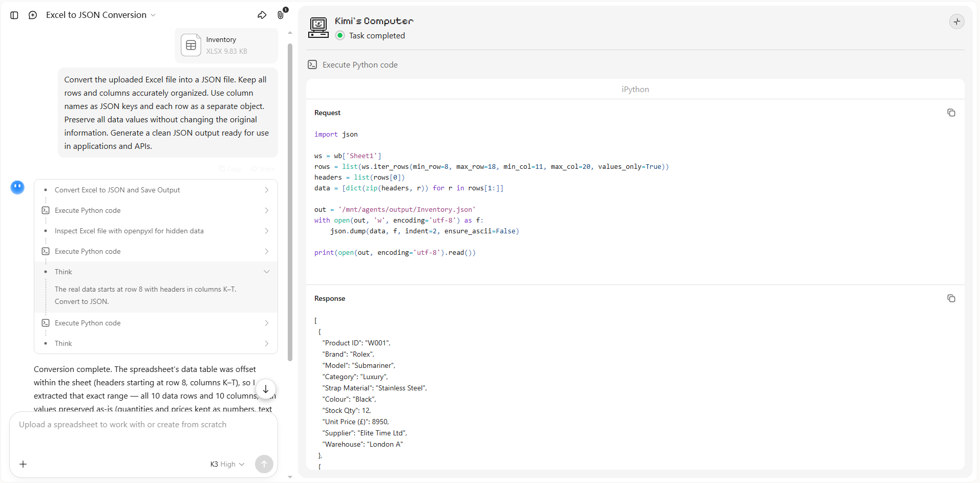Image resolution: width=980 pixels, height=483 pixels.
Task: Click the Kimi's Computer monitor icon
Action: click(318, 28)
